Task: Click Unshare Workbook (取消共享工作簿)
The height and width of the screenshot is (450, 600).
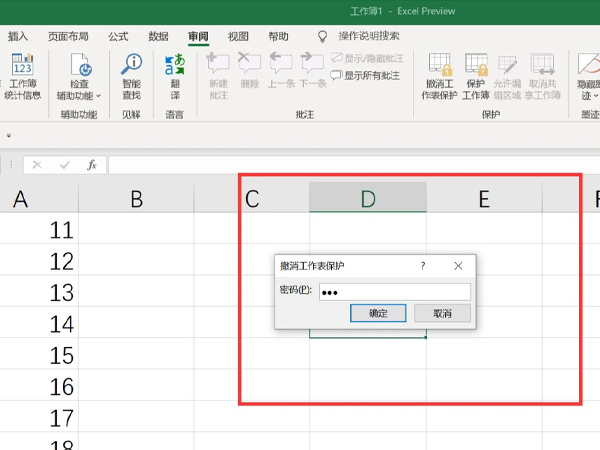Action: coord(543,77)
